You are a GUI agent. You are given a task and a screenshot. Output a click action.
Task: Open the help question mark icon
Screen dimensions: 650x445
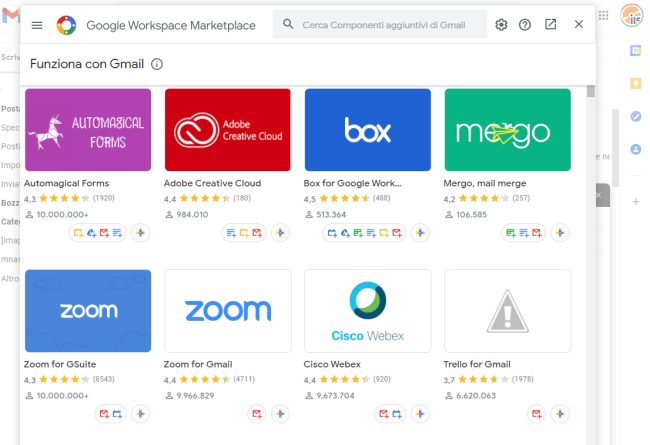tap(525, 25)
